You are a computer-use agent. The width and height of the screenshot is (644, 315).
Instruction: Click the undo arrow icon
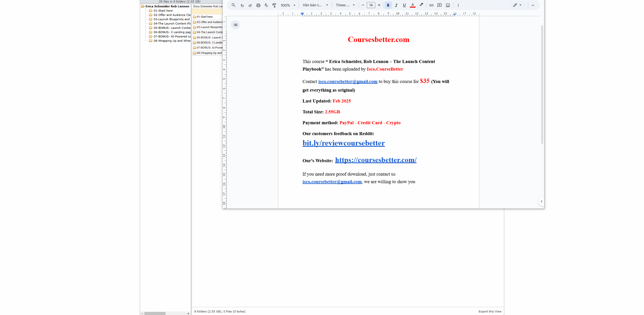coord(242,5)
